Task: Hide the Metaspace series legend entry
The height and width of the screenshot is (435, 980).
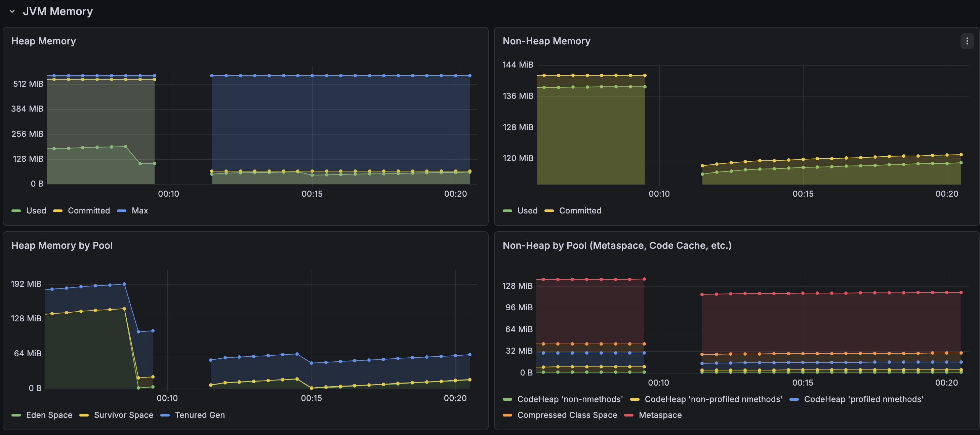Action: (x=661, y=415)
